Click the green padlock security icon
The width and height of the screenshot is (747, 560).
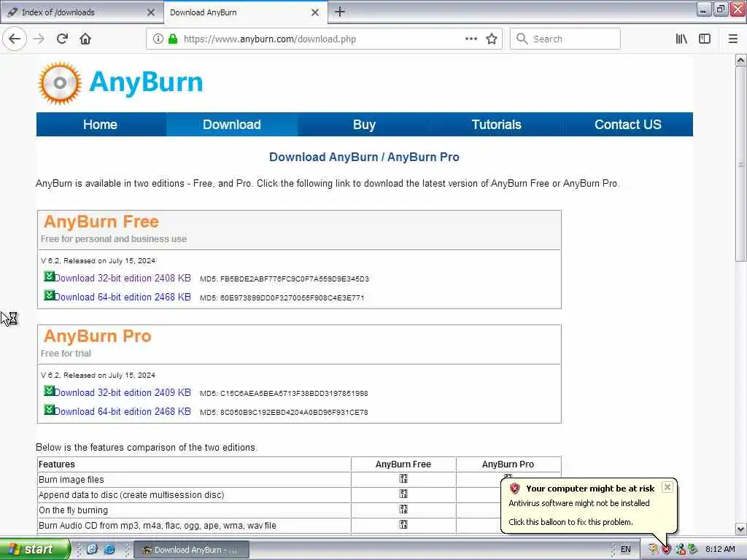(172, 39)
